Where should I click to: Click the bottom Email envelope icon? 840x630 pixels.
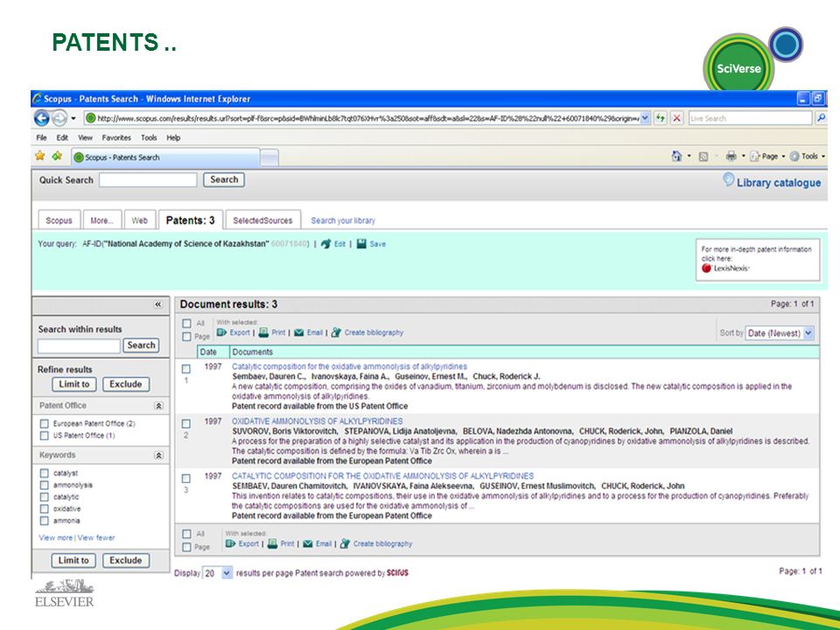307,543
